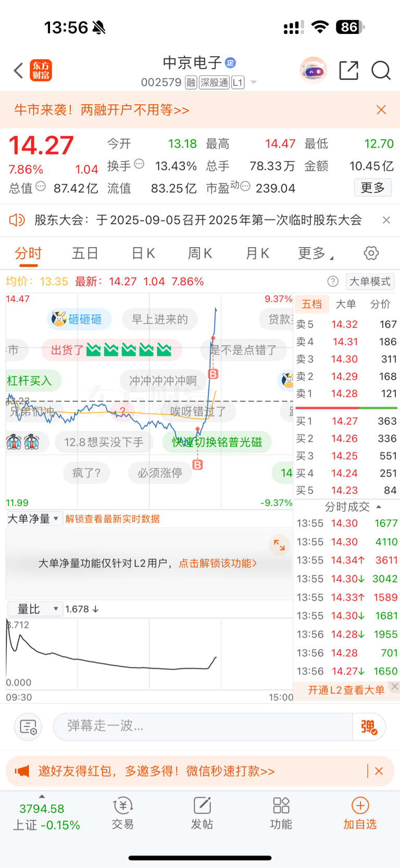This screenshot has height=868, width=400.
Task: Share the stock page via export icon
Action: tap(348, 70)
